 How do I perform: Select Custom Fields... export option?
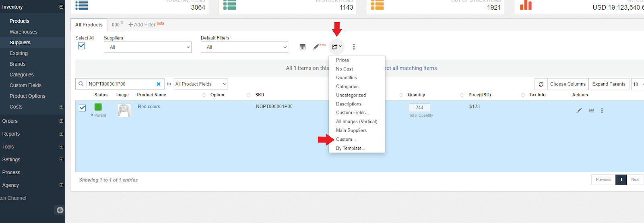click(x=357, y=113)
